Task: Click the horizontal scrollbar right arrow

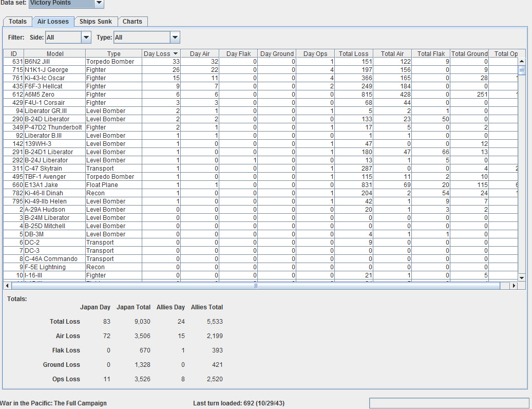Action: pyautogui.click(x=514, y=286)
